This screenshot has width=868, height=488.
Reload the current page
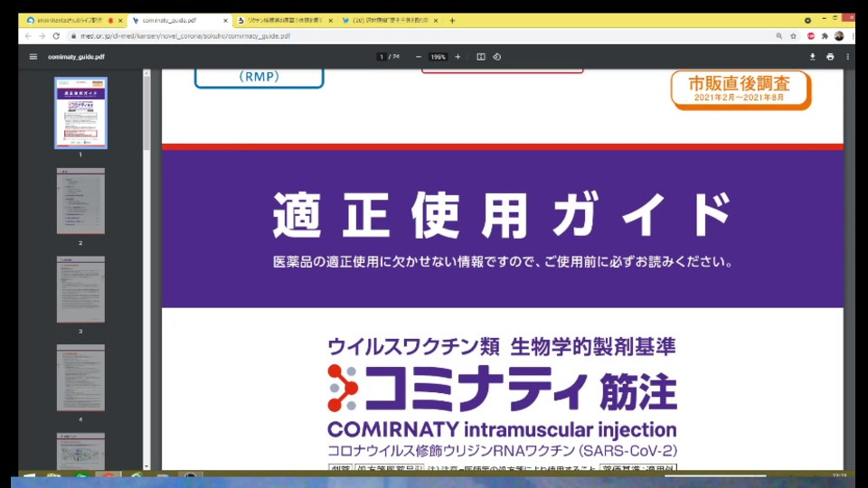(x=56, y=36)
